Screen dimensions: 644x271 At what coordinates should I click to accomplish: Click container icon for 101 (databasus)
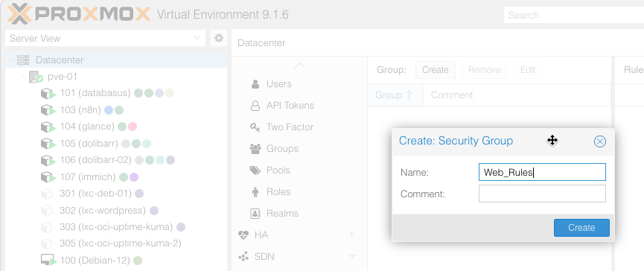(x=48, y=93)
